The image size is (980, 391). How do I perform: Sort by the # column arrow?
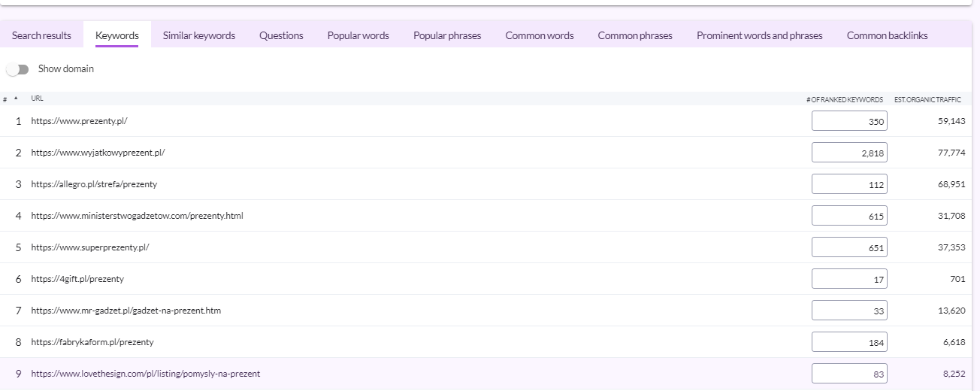tap(16, 99)
